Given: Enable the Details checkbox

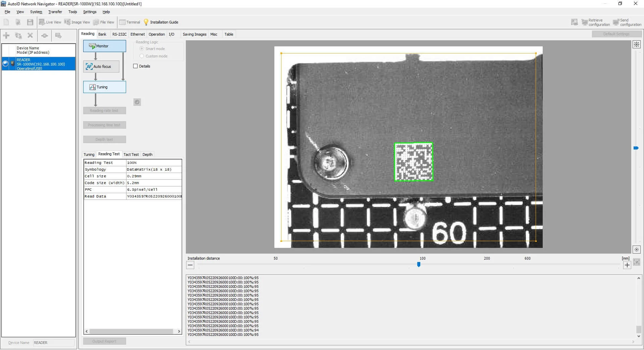Looking at the screenshot, I should pyautogui.click(x=136, y=66).
